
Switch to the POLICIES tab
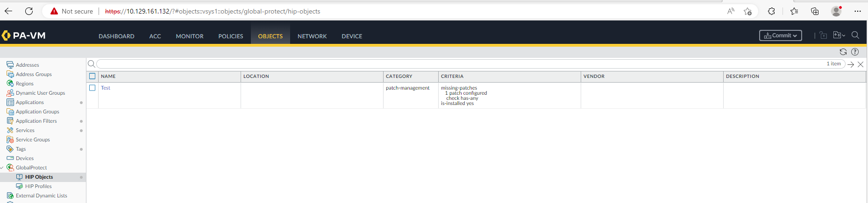pyautogui.click(x=231, y=36)
